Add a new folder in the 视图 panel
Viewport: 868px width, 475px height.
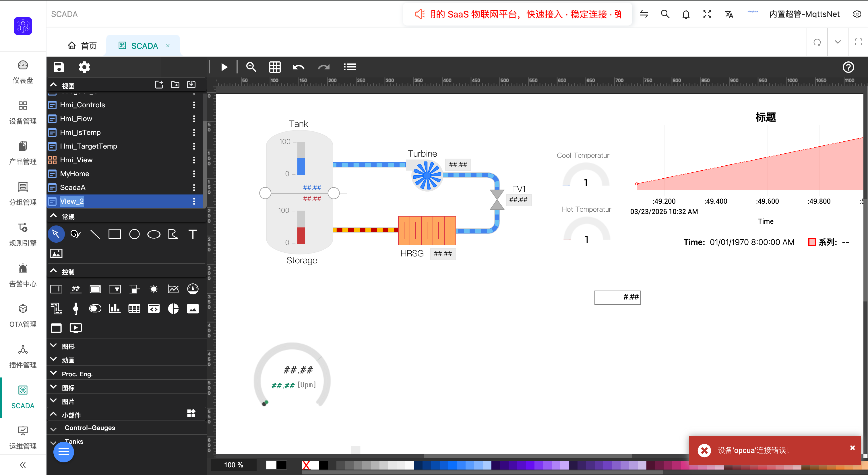point(175,85)
